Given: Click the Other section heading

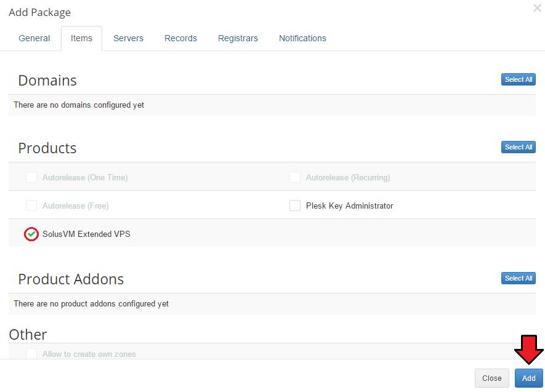Looking at the screenshot, I should 28,334.
